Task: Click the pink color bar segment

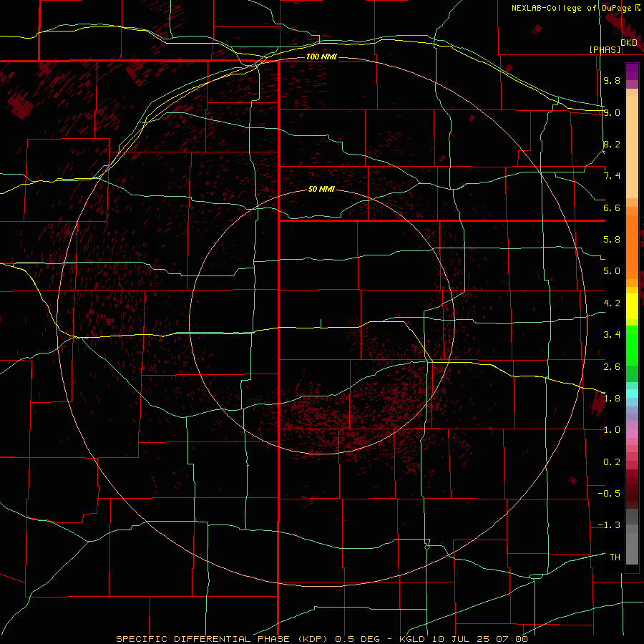Action: [632, 434]
